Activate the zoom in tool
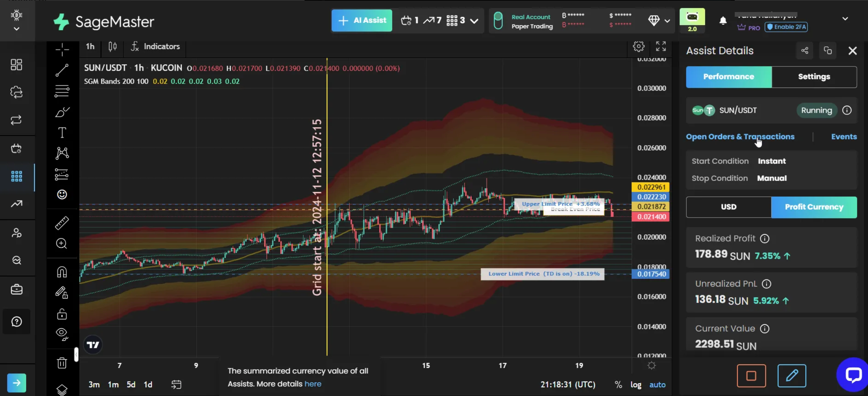This screenshot has width=868, height=396. 62,244
